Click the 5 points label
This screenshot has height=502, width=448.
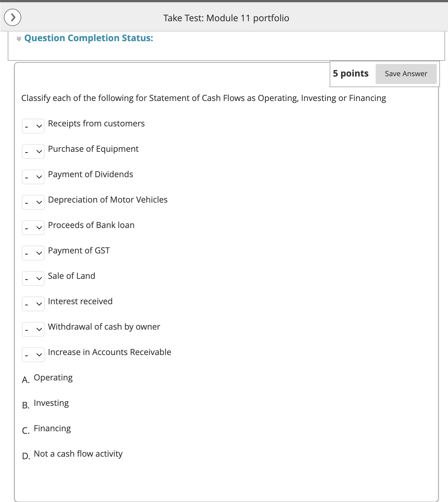pos(351,74)
